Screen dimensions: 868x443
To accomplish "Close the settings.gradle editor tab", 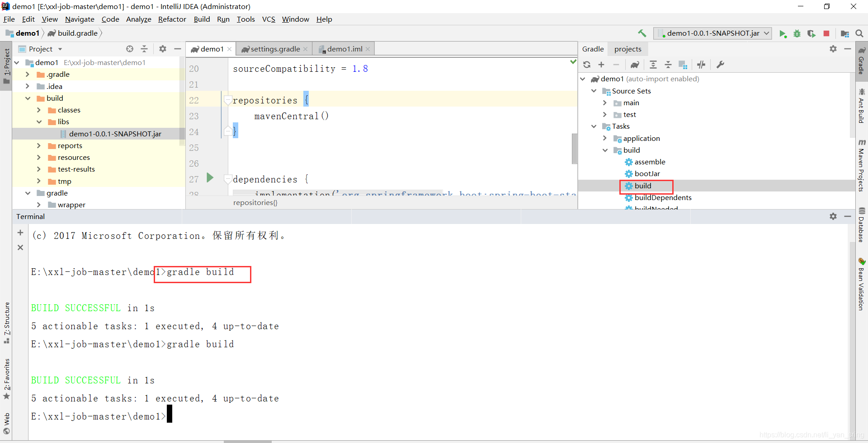I will tap(306, 49).
